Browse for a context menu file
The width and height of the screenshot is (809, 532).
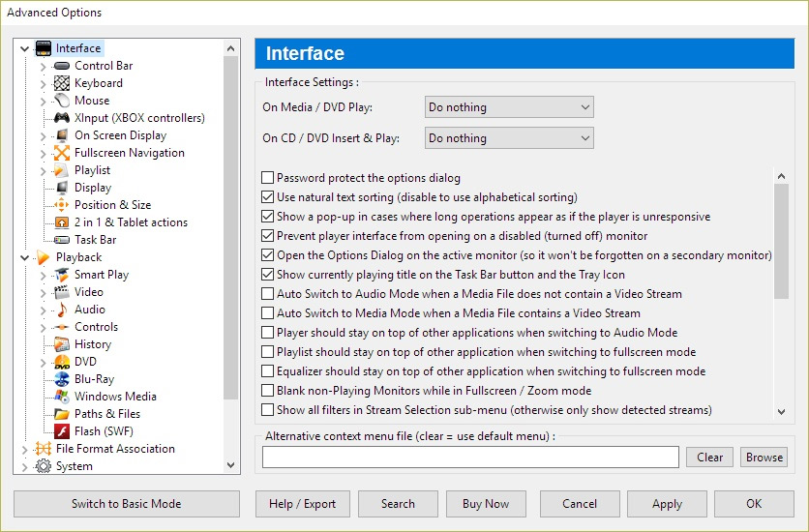(x=764, y=458)
